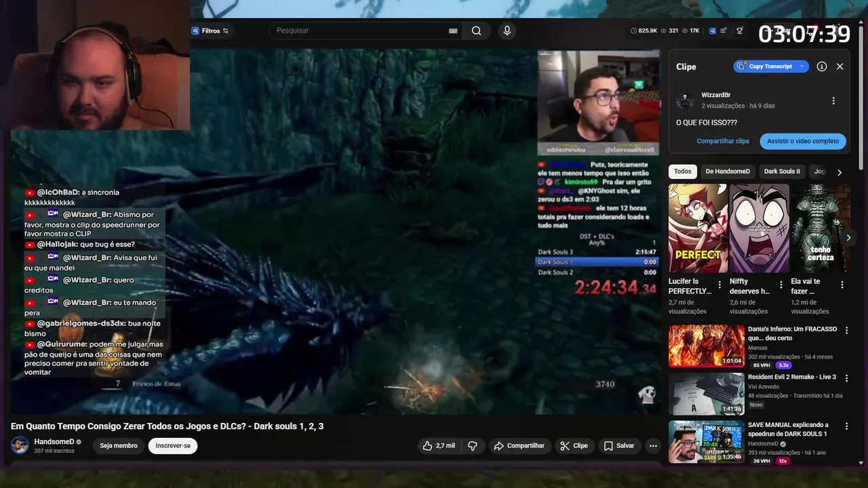
Task: Open the list icon beside the IQ badge
Action: pyautogui.click(x=724, y=30)
